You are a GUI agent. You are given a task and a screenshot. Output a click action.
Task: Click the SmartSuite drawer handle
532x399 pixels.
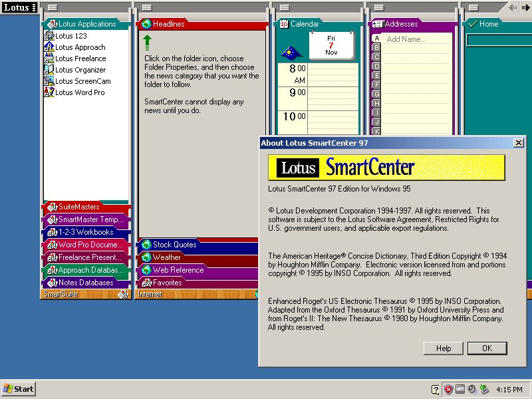tap(86, 294)
